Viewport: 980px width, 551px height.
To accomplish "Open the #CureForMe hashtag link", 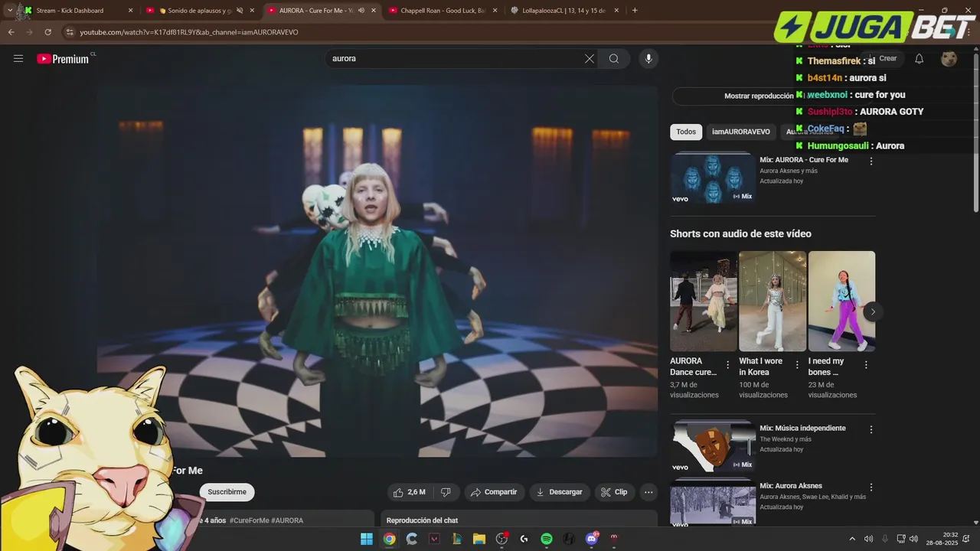I will pyautogui.click(x=249, y=520).
